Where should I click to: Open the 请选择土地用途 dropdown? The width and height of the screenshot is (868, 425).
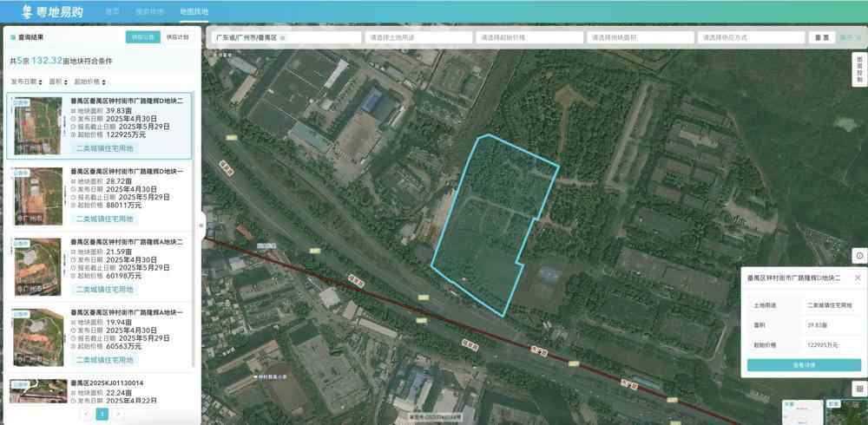tap(418, 38)
